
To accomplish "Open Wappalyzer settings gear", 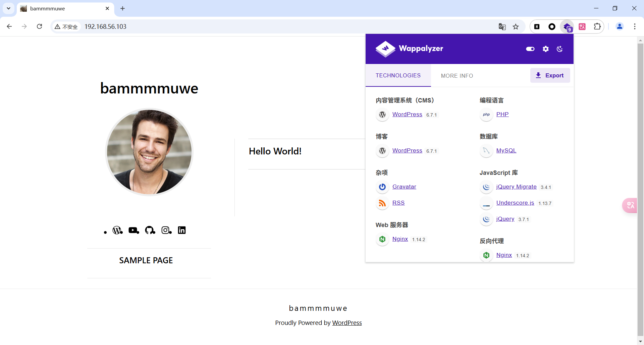I will coord(546,49).
